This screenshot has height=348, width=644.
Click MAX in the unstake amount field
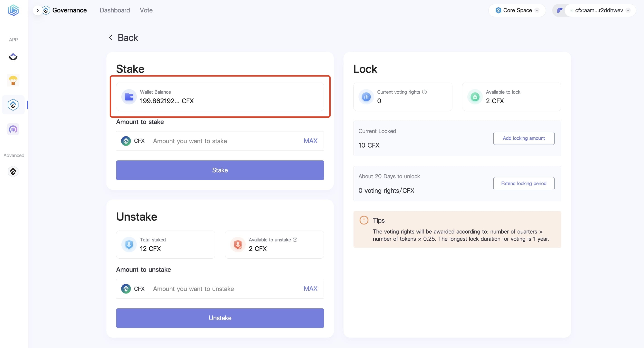click(x=310, y=288)
